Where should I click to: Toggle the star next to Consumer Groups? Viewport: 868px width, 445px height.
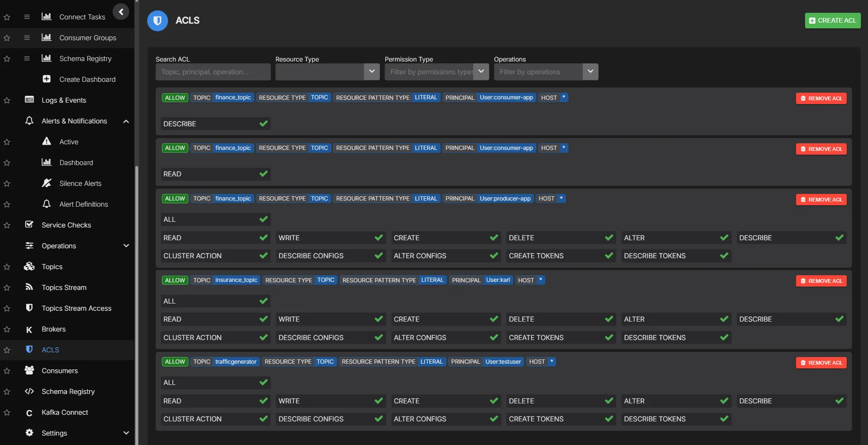tap(7, 38)
